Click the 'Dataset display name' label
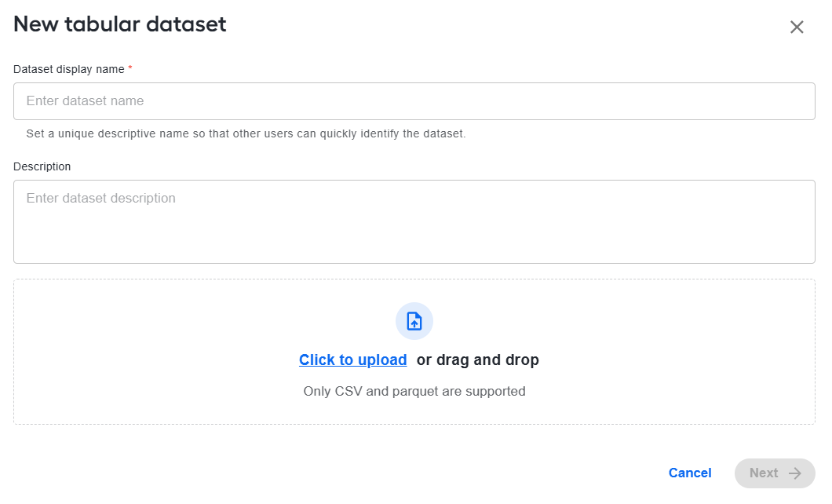This screenshot has width=832, height=504. pos(69,70)
